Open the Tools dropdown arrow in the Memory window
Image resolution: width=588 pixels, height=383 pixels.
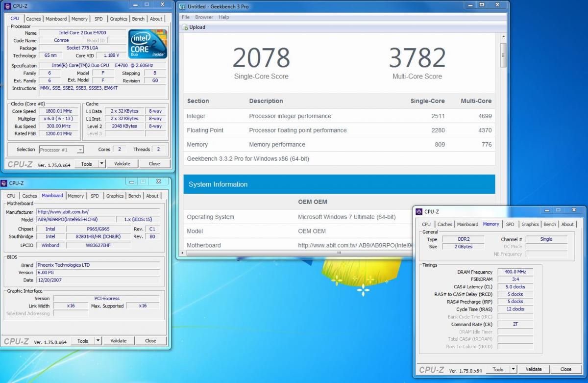(x=514, y=369)
